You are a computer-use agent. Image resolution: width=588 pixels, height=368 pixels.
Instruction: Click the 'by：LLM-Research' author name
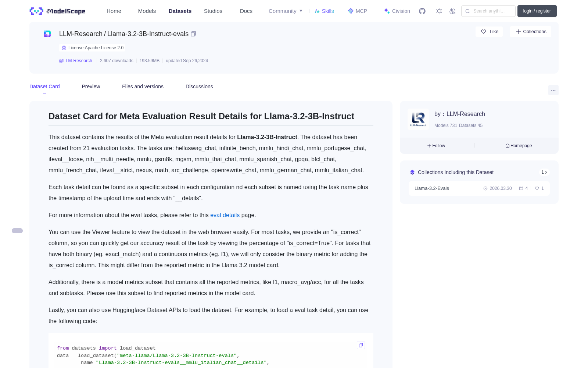point(460,114)
